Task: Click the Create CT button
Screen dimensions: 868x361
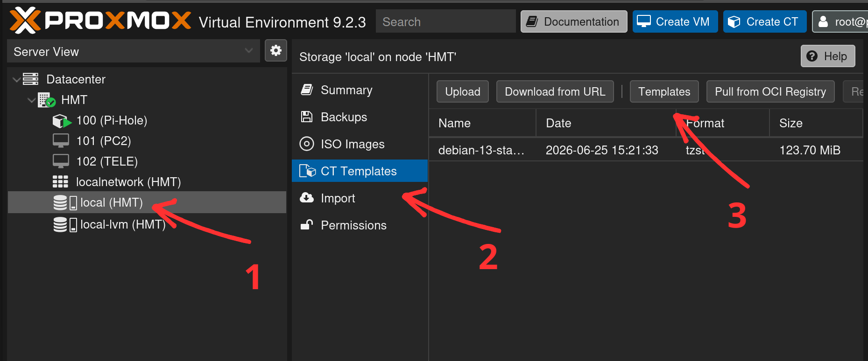Action: [765, 21]
